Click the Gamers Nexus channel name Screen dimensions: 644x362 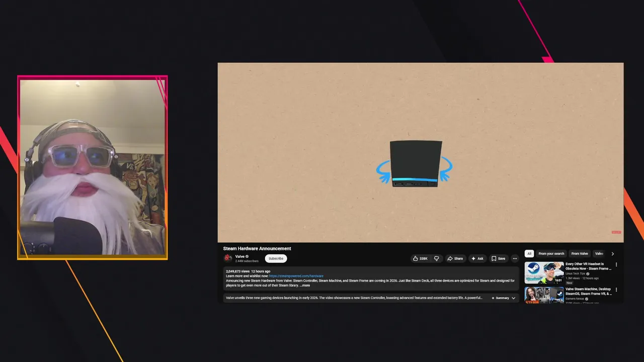pyautogui.click(x=575, y=299)
